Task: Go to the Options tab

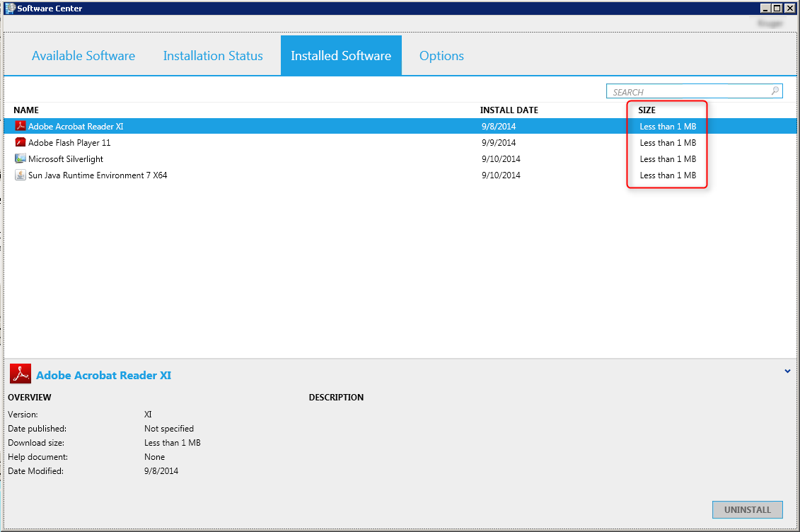Action: 442,56
